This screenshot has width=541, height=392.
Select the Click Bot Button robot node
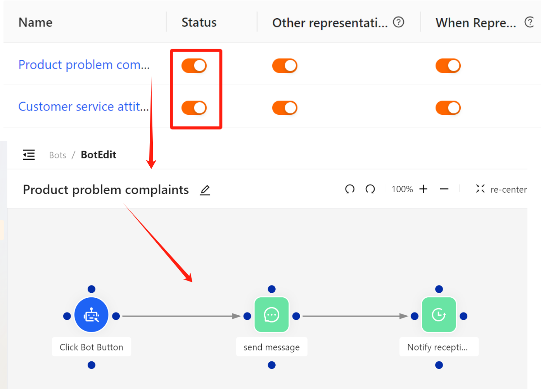point(92,315)
